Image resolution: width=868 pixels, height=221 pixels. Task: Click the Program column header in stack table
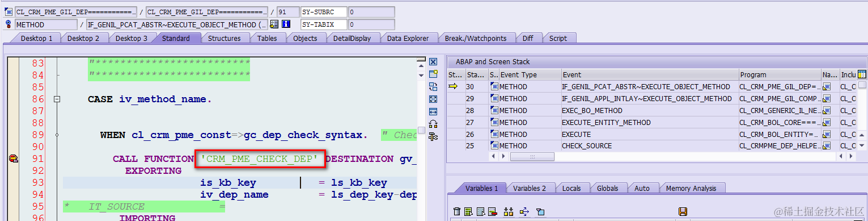point(780,74)
